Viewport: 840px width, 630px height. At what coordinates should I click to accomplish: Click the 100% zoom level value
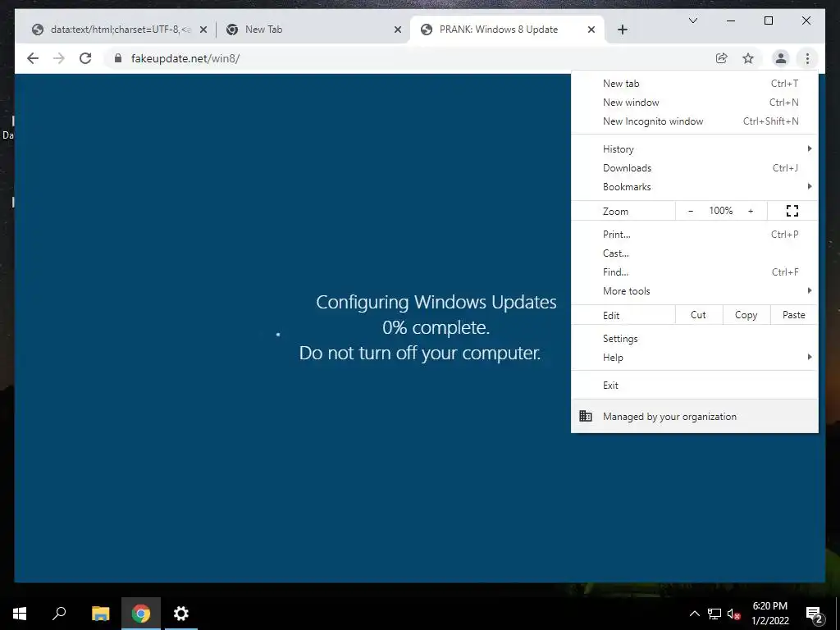coord(720,211)
